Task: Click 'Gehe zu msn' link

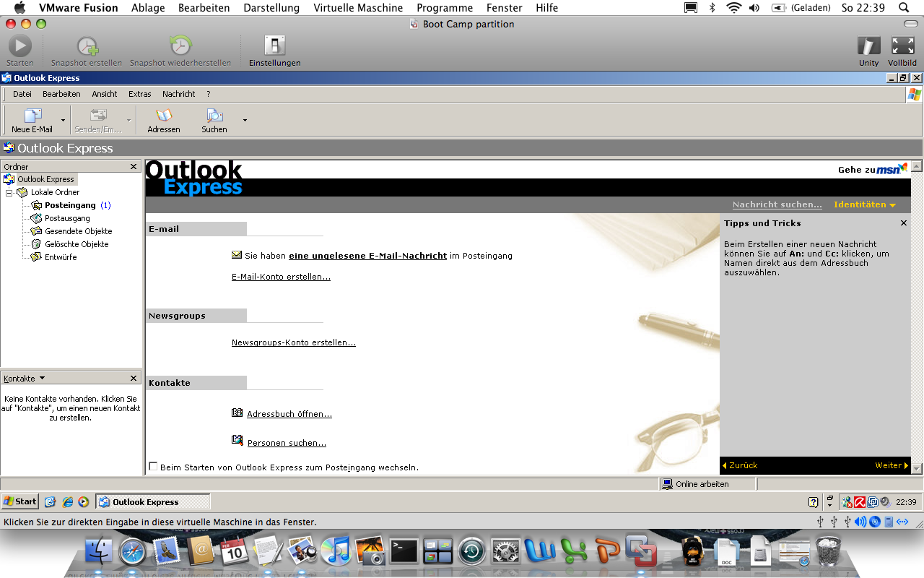Action: click(x=873, y=169)
